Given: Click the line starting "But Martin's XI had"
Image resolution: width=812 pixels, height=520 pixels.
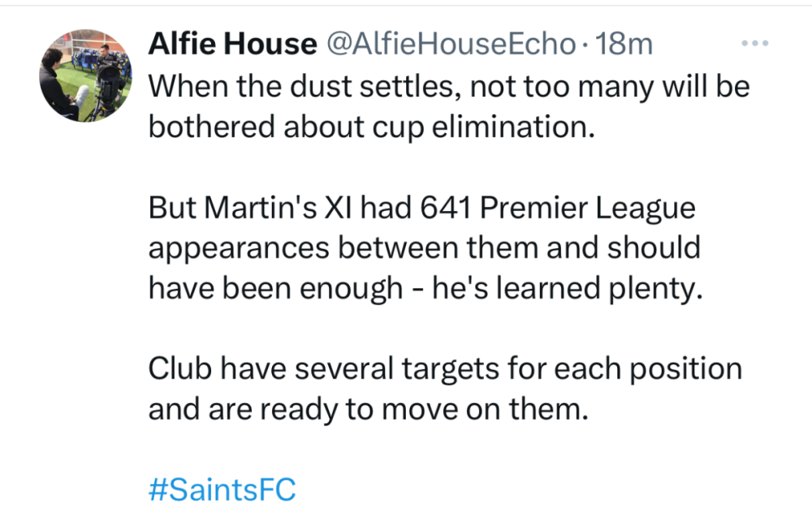Looking at the screenshot, I should [x=422, y=208].
